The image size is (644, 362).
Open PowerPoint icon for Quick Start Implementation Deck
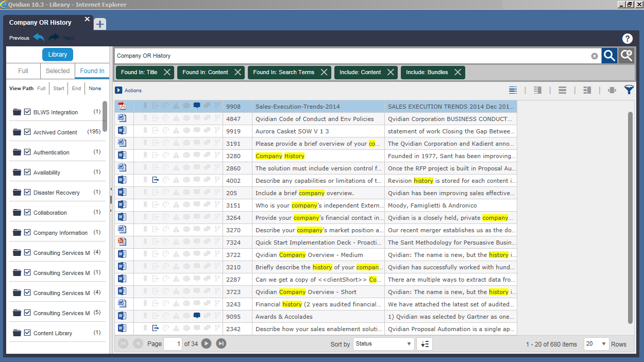point(122,242)
